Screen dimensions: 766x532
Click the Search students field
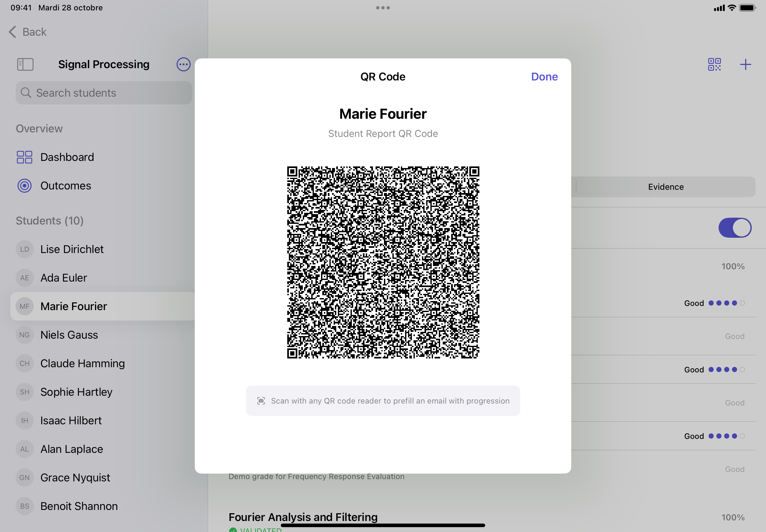104,93
